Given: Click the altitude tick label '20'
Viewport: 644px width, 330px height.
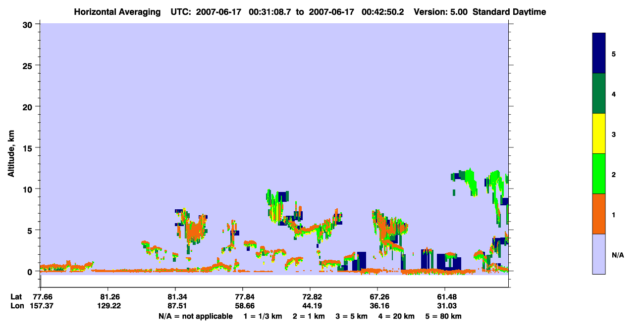Looking at the screenshot, I should (29, 106).
